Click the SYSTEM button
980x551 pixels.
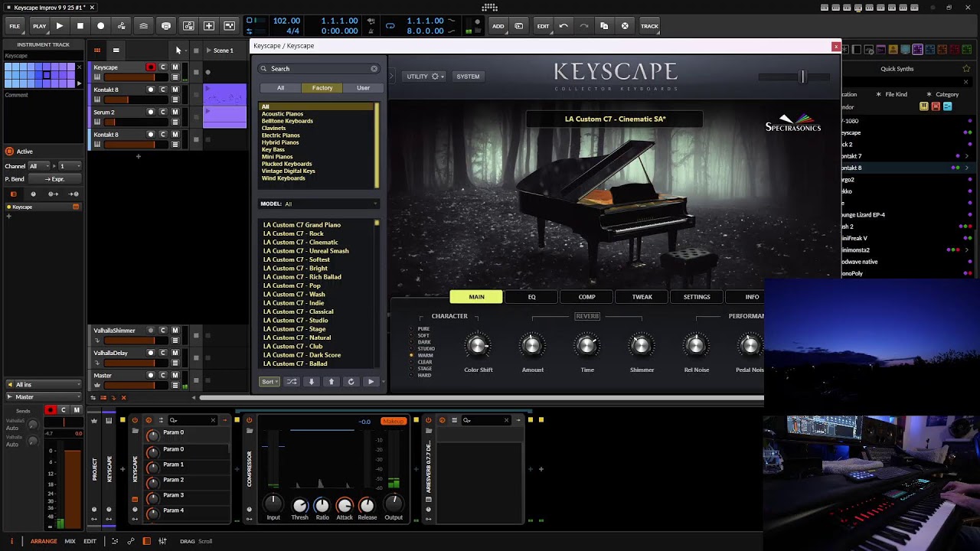(x=468, y=77)
